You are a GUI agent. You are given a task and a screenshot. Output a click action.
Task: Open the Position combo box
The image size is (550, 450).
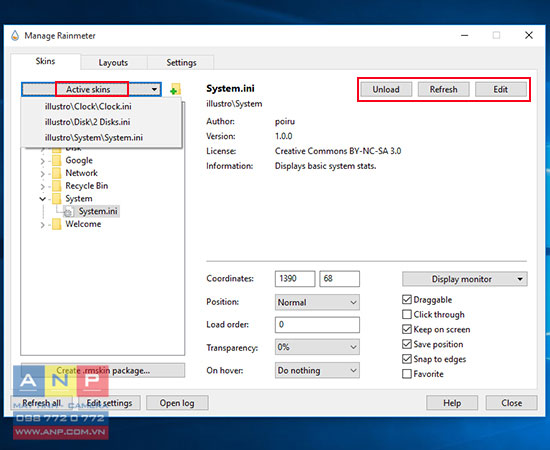[x=317, y=302]
